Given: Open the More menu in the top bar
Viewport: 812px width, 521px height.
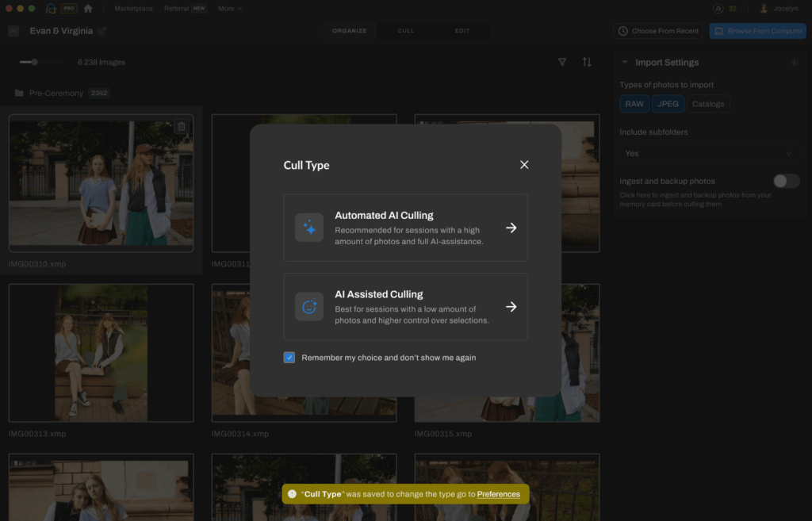Looking at the screenshot, I should pos(229,8).
